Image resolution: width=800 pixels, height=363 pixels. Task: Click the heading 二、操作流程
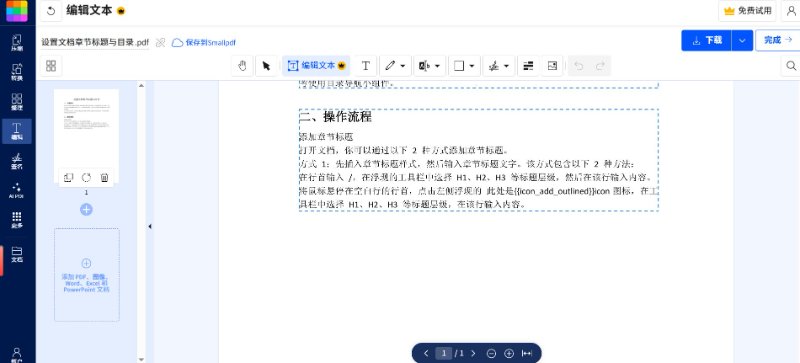(335, 117)
